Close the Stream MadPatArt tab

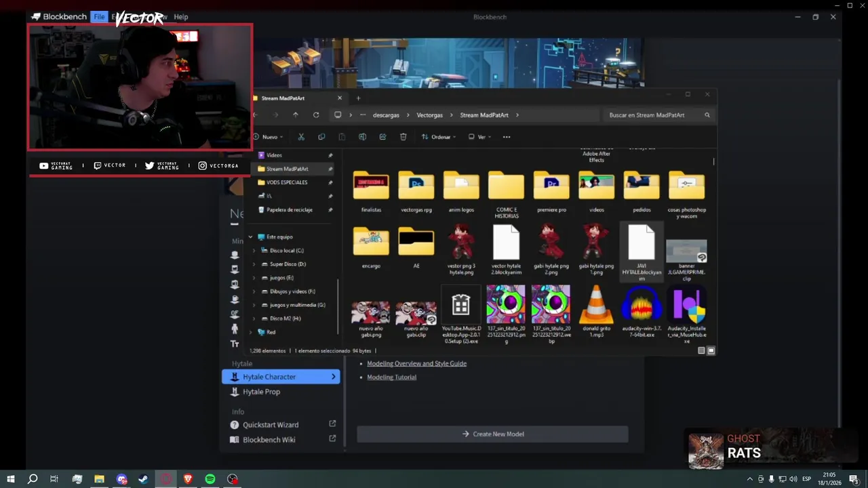pos(340,98)
